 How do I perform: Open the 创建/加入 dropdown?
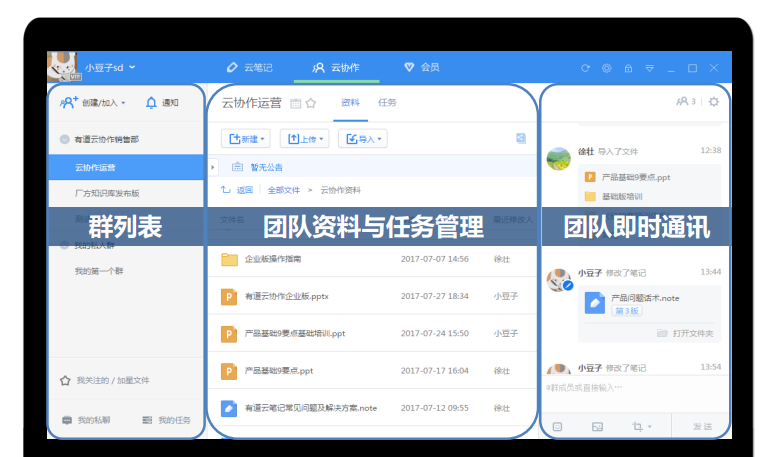coord(93,103)
